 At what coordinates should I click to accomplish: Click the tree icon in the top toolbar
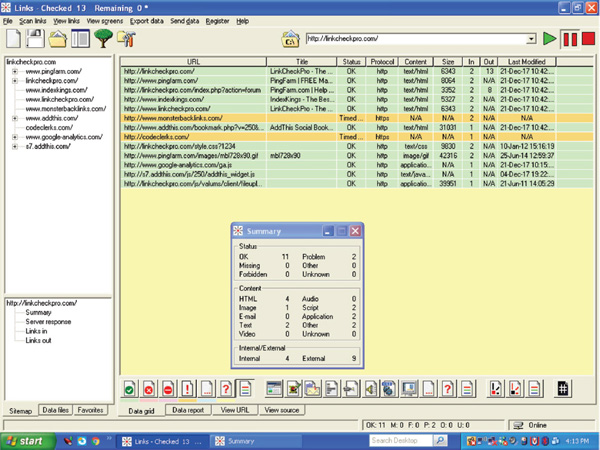point(102,39)
